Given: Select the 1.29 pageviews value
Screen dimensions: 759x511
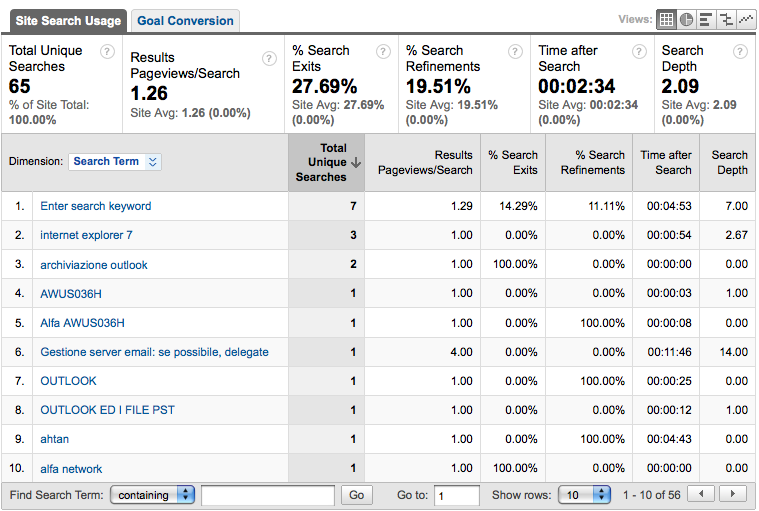Looking at the screenshot, I should pos(462,206).
